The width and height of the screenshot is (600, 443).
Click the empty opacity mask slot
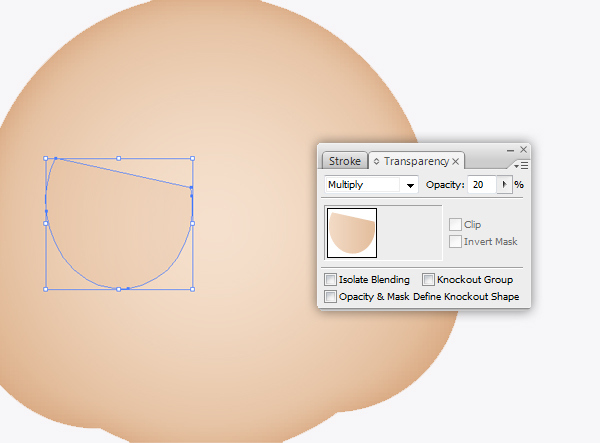tap(409, 233)
